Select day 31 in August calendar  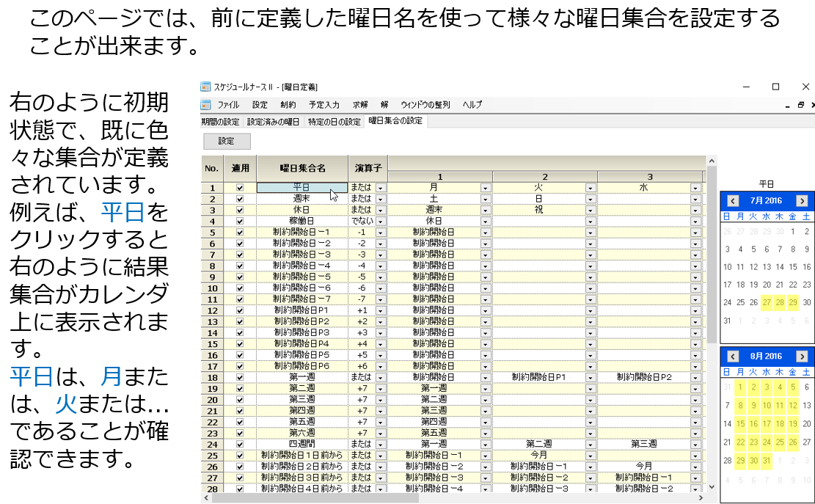767,461
